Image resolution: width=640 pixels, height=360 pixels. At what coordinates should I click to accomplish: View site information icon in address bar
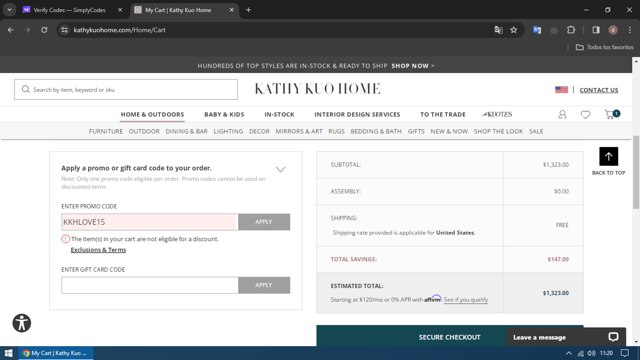pos(64,30)
